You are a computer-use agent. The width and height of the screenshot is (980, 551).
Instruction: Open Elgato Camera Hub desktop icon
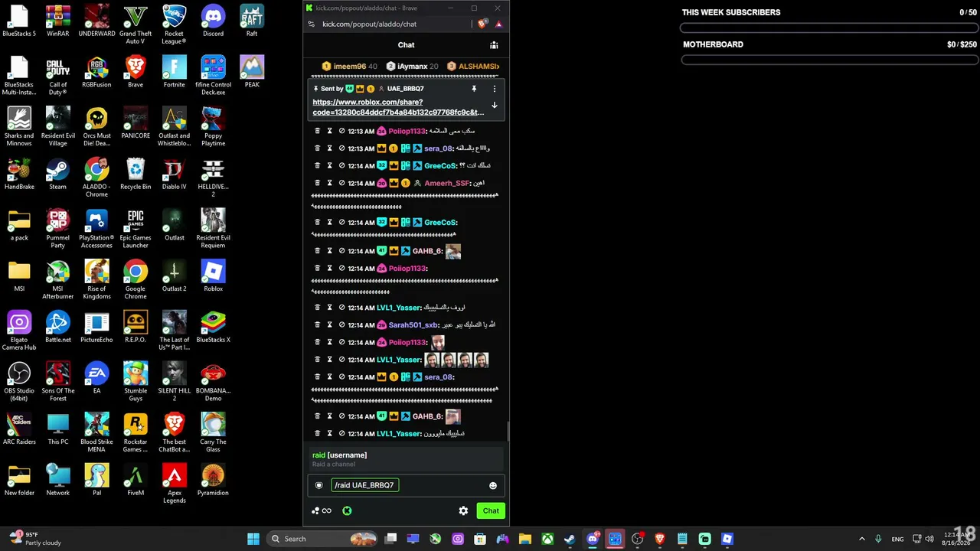pyautogui.click(x=19, y=331)
